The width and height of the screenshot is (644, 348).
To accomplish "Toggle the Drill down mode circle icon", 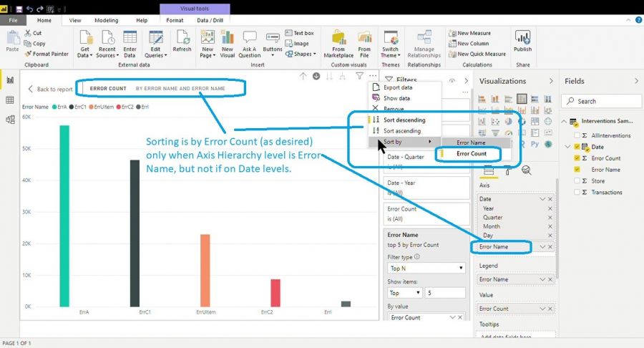I will (x=316, y=76).
